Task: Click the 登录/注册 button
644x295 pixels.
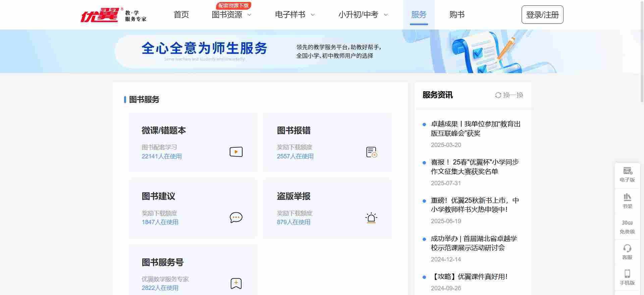Action: (542, 15)
